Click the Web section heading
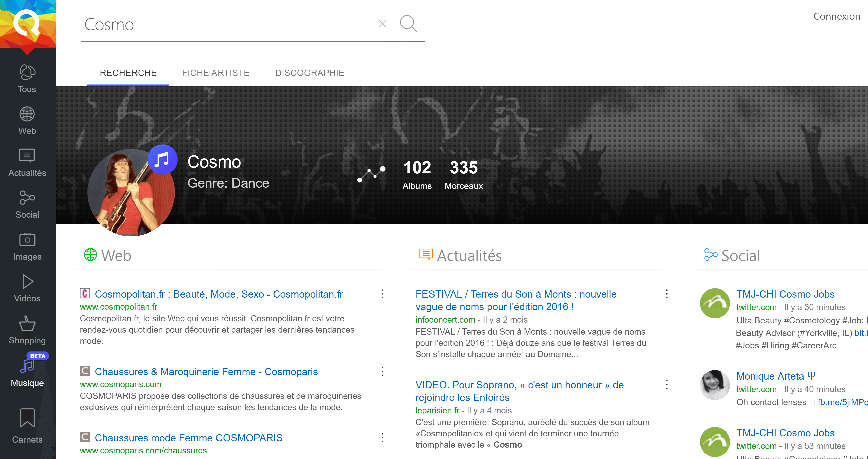 [116, 256]
